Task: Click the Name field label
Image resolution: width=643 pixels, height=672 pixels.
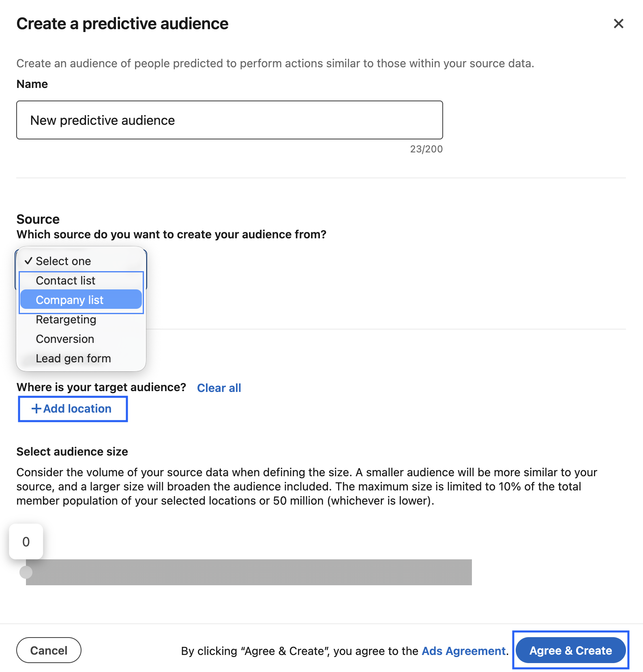Action: pyautogui.click(x=32, y=84)
